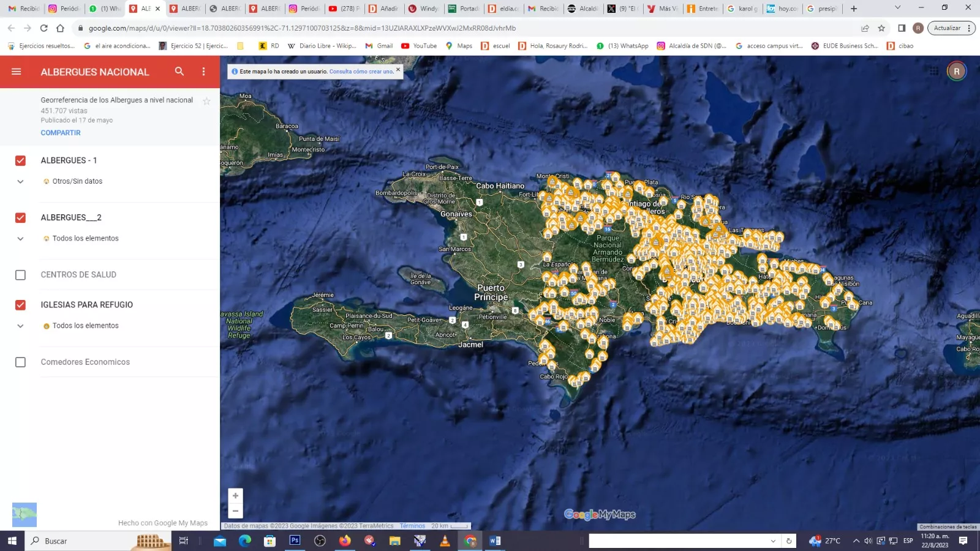Switch to the 'karol g' browser tab
Viewport: 980px width, 551px height.
742,9
